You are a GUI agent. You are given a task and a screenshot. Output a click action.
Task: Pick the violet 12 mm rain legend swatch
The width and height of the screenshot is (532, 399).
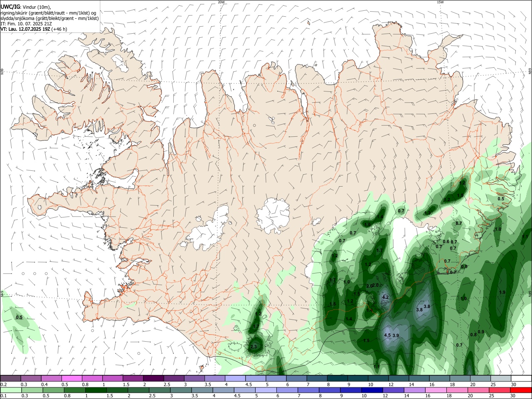(x=394, y=390)
